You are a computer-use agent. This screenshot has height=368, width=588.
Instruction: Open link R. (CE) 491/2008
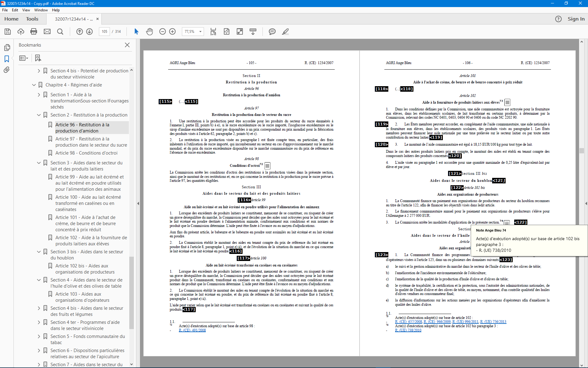pyautogui.click(x=192, y=330)
